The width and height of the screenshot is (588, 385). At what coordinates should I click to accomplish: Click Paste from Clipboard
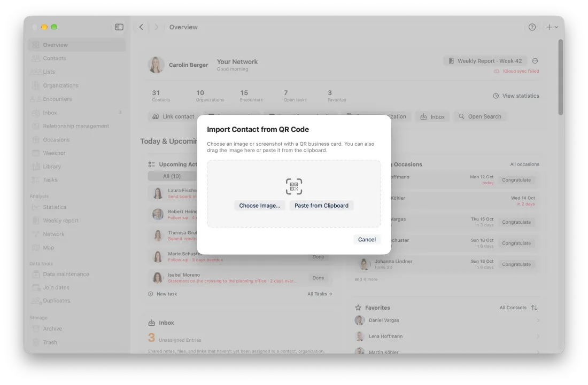point(321,206)
